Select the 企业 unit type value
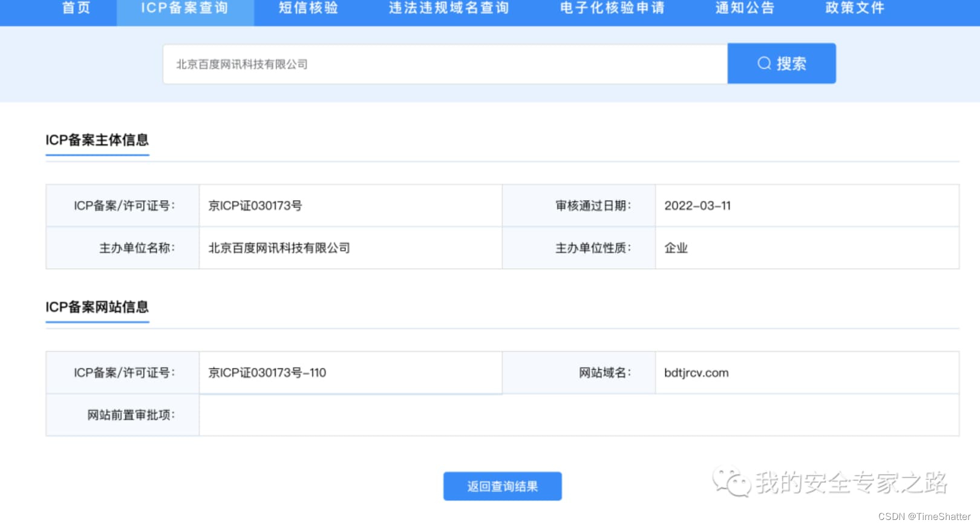Viewport: 980px width, 526px height. tap(676, 248)
